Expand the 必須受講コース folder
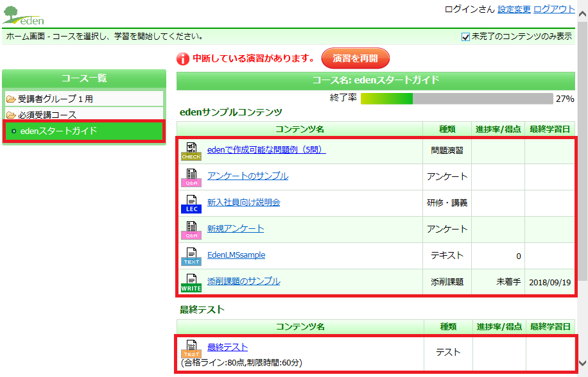Image resolution: width=588 pixels, height=377 pixels. pyautogui.click(x=84, y=114)
